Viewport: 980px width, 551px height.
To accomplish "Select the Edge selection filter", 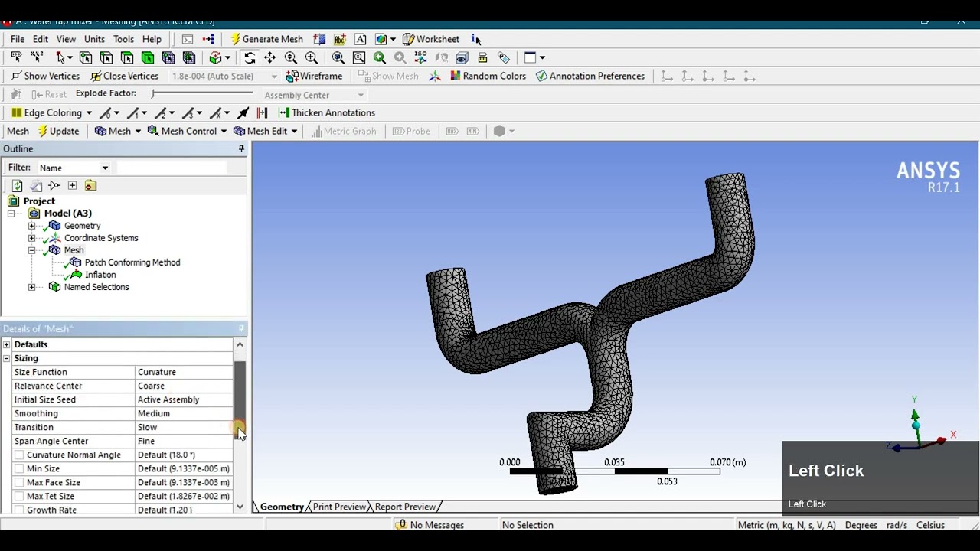I will coord(106,57).
